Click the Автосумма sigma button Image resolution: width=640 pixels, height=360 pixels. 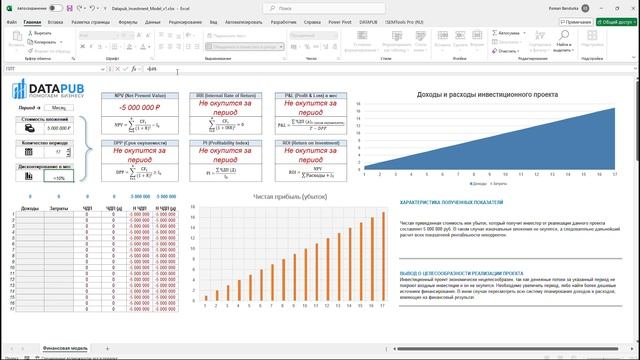click(x=506, y=33)
